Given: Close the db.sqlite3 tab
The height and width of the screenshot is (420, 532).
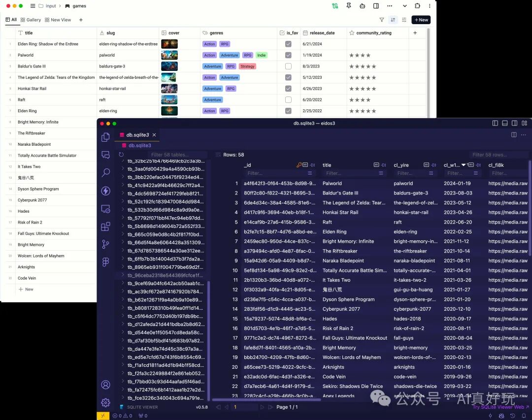Looking at the screenshot, I should [154, 135].
